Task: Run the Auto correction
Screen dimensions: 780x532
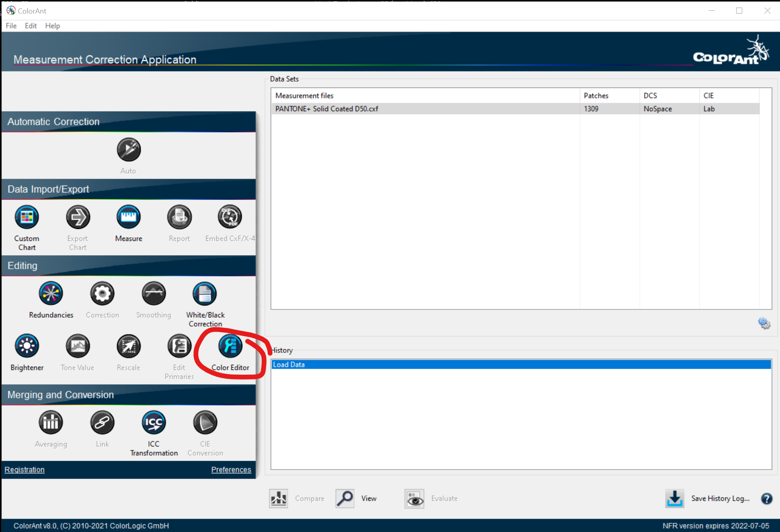Action: pos(128,150)
